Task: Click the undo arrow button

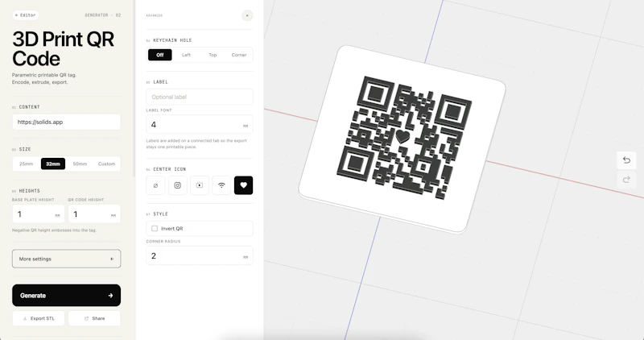Action: click(626, 160)
